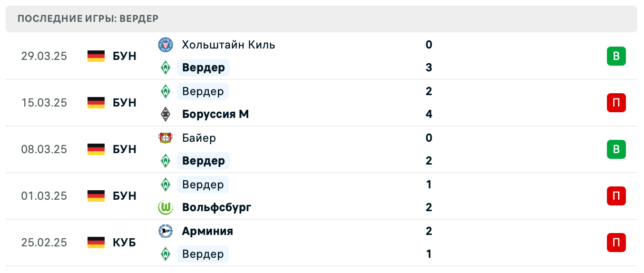Click the Wolfsburg club logo
Screen dimensions: 644x273
[x=165, y=207]
